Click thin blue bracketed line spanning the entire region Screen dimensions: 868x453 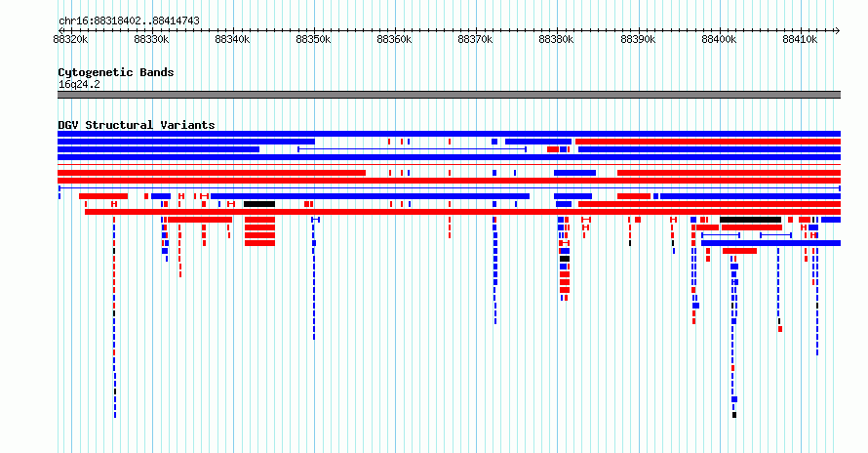pyautogui.click(x=449, y=188)
